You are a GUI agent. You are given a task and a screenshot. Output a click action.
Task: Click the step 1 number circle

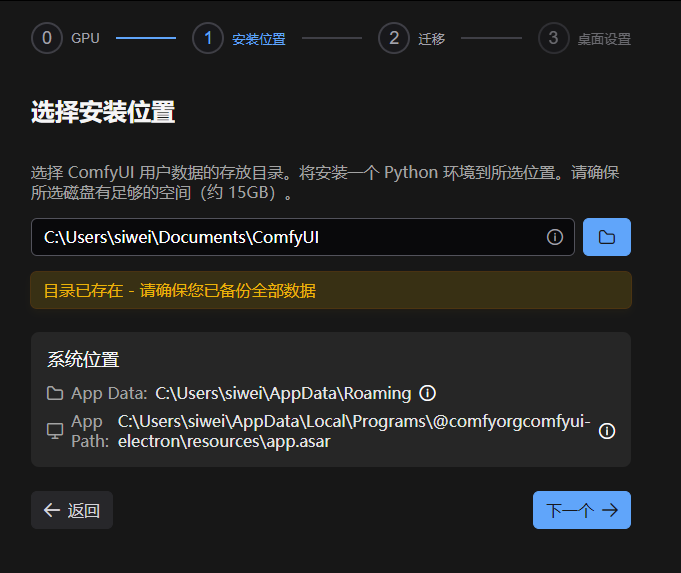tap(208, 39)
